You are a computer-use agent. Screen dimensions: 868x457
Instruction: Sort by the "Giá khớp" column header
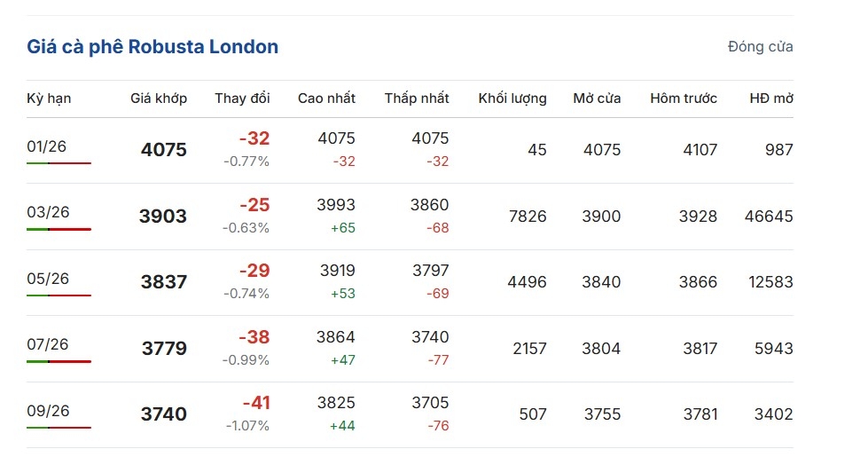click(x=159, y=98)
